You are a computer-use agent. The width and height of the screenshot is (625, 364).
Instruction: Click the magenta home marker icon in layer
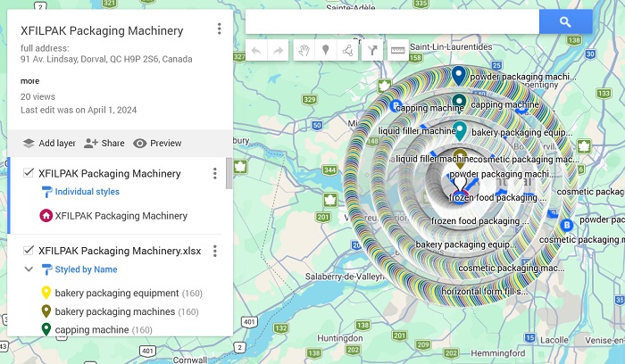click(x=46, y=216)
